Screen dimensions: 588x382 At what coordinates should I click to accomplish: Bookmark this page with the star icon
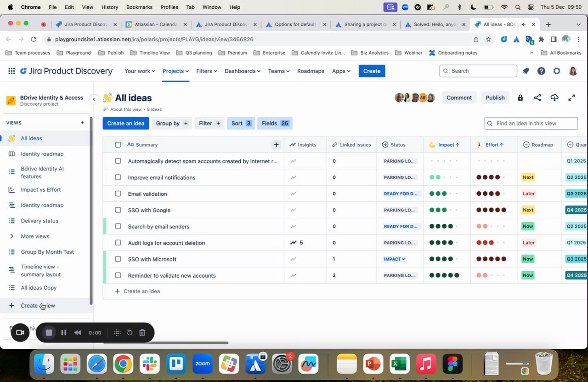[x=488, y=40]
